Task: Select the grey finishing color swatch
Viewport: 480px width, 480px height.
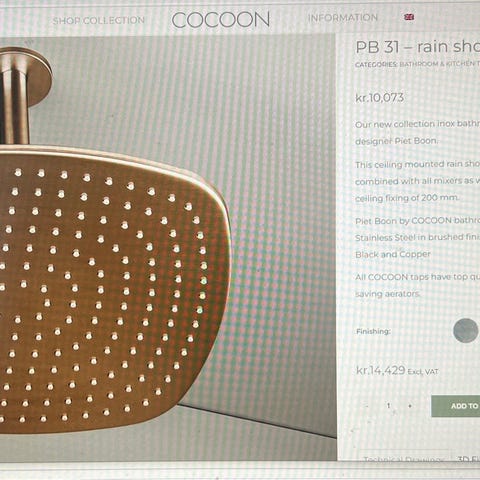Action: point(466,330)
